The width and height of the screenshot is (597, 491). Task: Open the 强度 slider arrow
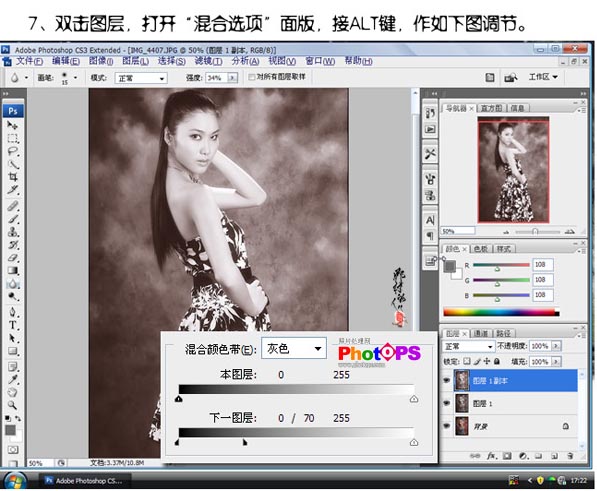[x=232, y=78]
